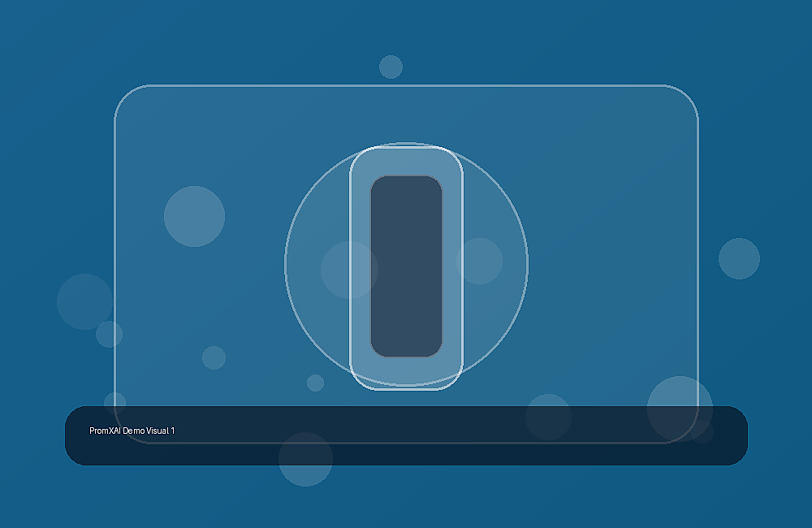Click the big bubble outside the panel's left edge
The width and height of the screenshot is (812, 528).
(x=85, y=301)
